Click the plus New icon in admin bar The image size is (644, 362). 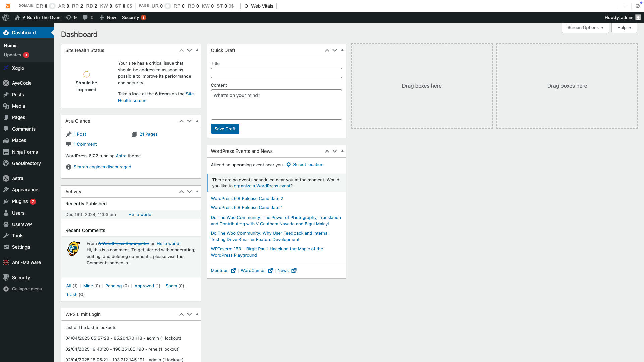102,17
